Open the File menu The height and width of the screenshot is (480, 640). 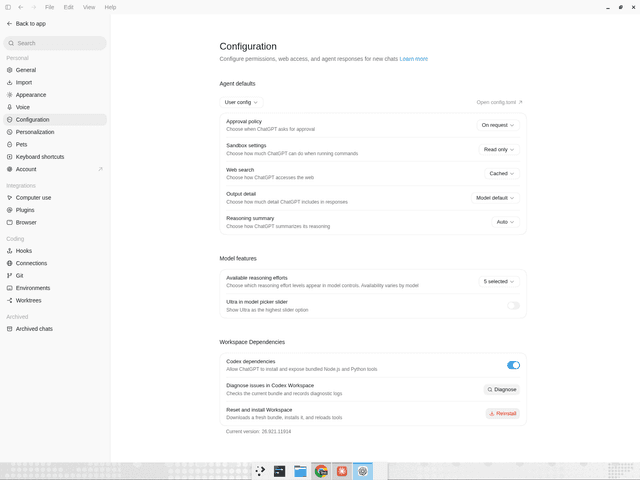[x=49, y=7]
